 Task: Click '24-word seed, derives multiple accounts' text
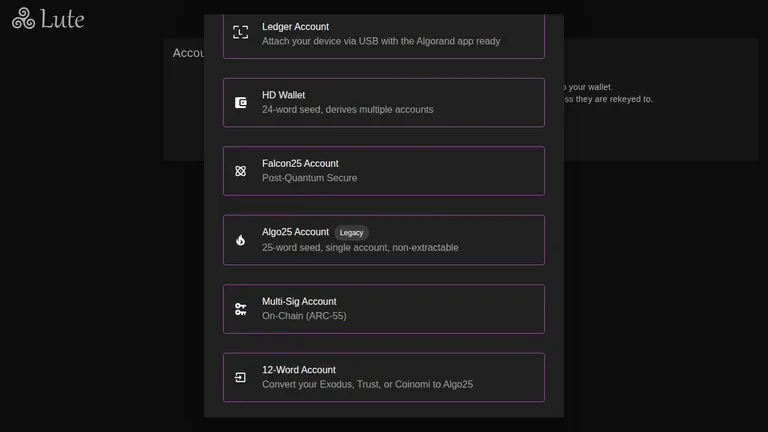(x=348, y=110)
